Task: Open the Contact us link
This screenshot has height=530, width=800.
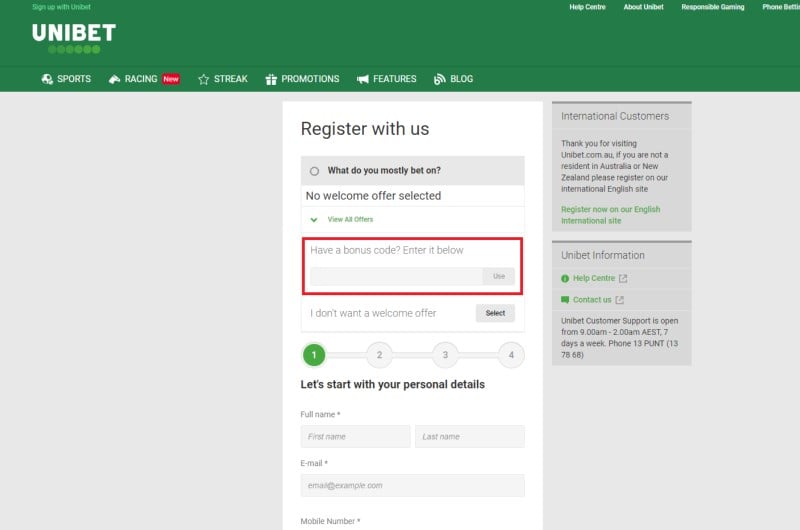Action: point(592,300)
